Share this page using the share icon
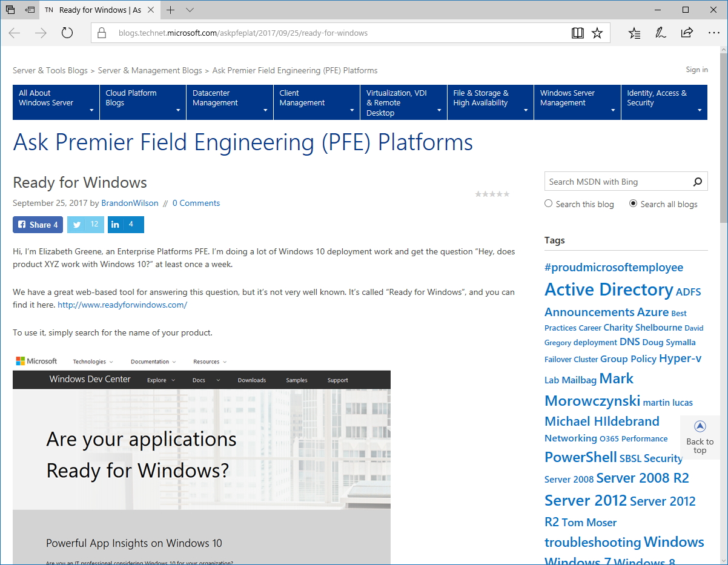This screenshot has height=565, width=728. [x=687, y=33]
